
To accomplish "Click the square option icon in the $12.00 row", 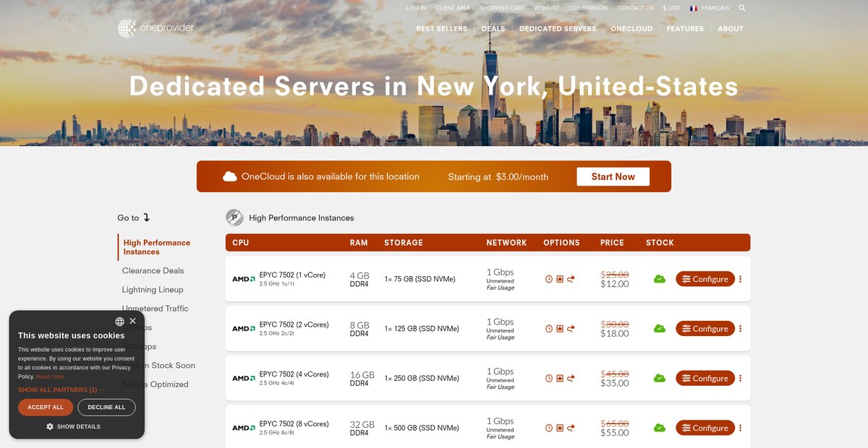I will click(x=560, y=279).
